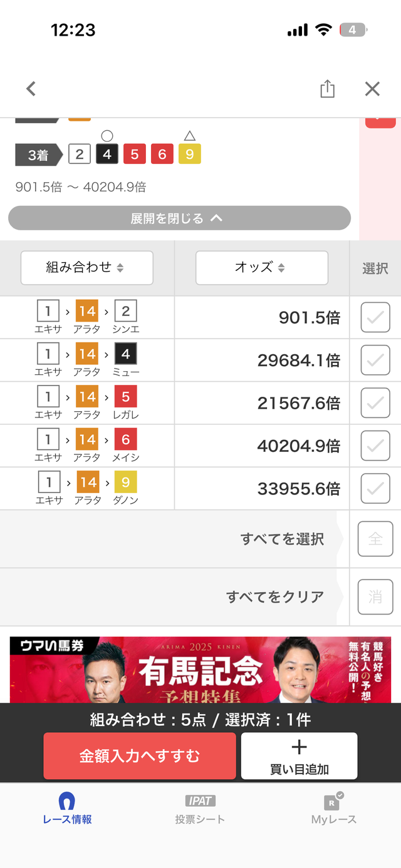Sort by 組み合わせ column

point(87,268)
